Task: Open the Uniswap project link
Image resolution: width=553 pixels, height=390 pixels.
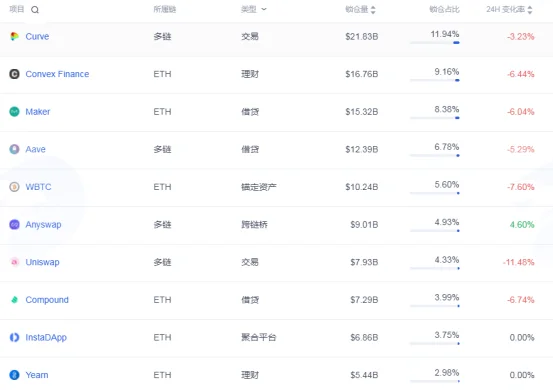Action: click(x=42, y=262)
